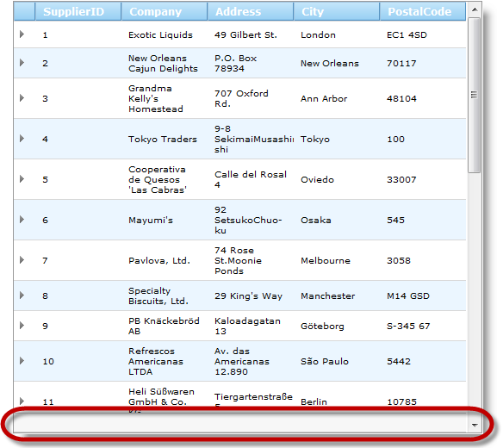The image size is (503, 448).
Task: Expand the New Orleans Cajun Delights row
Action: coord(22,63)
